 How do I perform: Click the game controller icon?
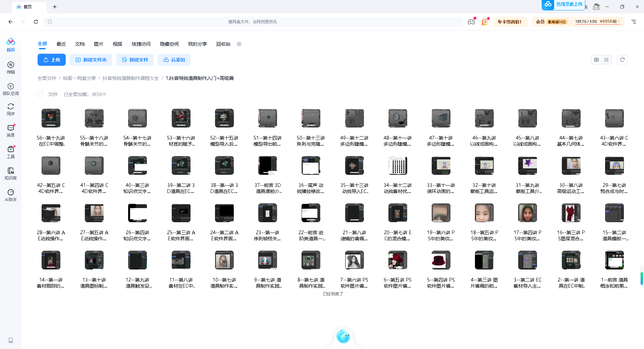(x=471, y=22)
